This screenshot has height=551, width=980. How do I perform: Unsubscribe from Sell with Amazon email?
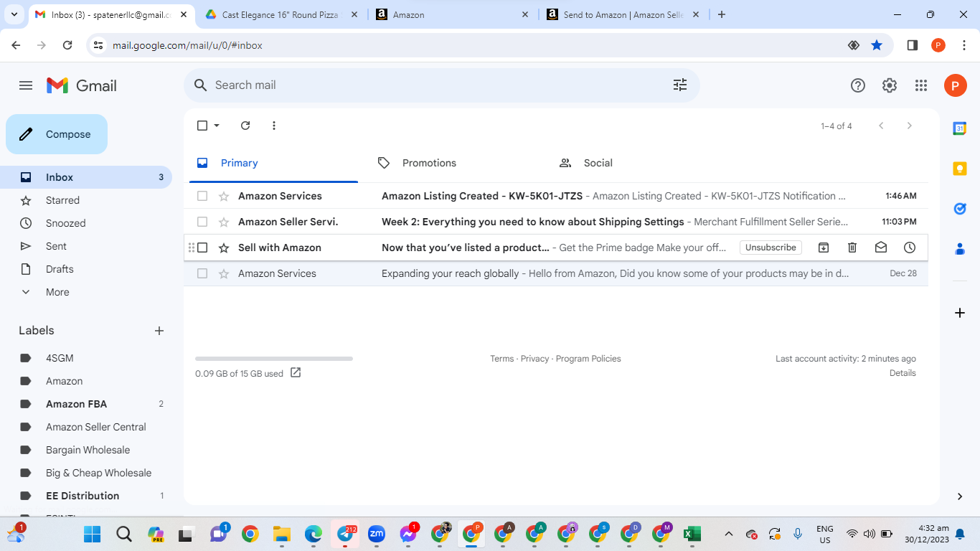(771, 248)
